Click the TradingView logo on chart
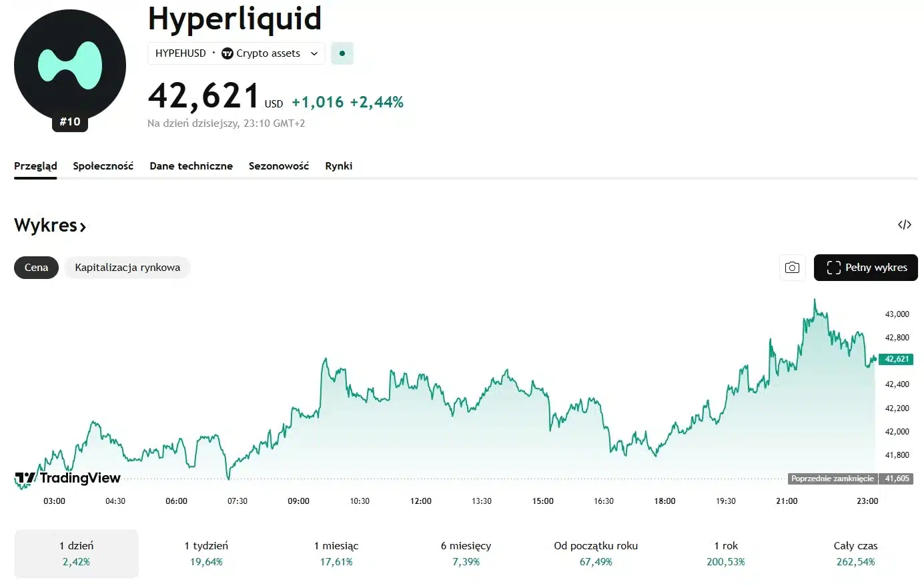 [x=67, y=478]
